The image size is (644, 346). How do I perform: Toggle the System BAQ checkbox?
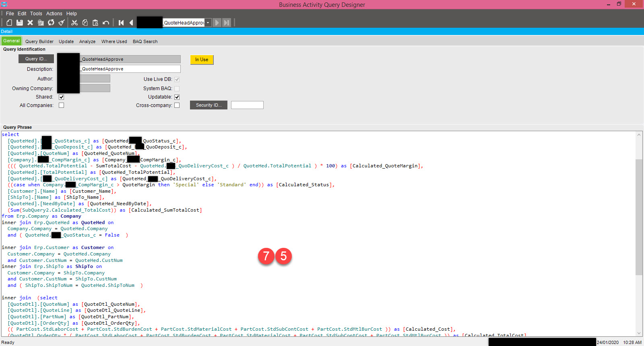point(177,89)
